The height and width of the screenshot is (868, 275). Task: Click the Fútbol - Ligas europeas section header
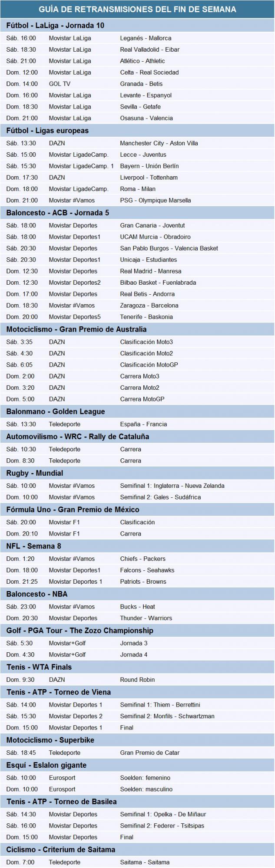[47, 131]
